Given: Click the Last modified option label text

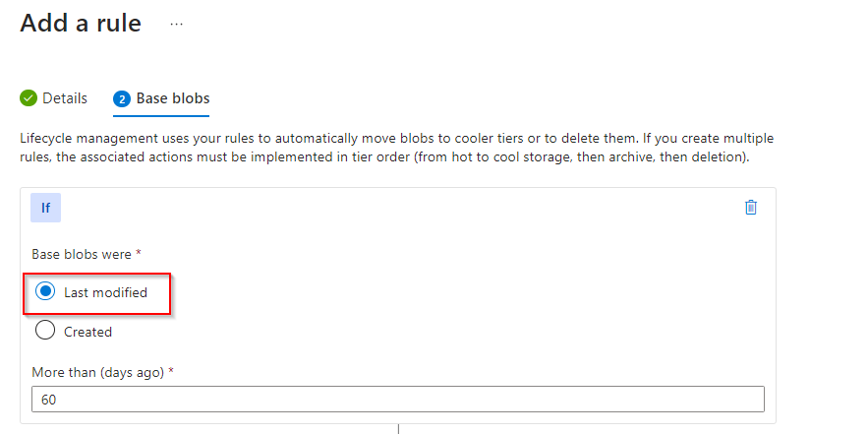Looking at the screenshot, I should tap(105, 292).
